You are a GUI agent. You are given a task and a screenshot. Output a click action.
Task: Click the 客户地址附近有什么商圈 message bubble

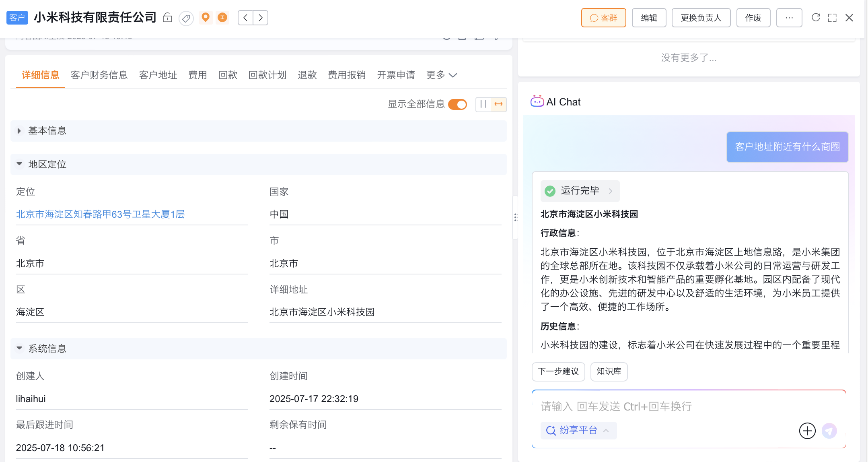coord(787,147)
